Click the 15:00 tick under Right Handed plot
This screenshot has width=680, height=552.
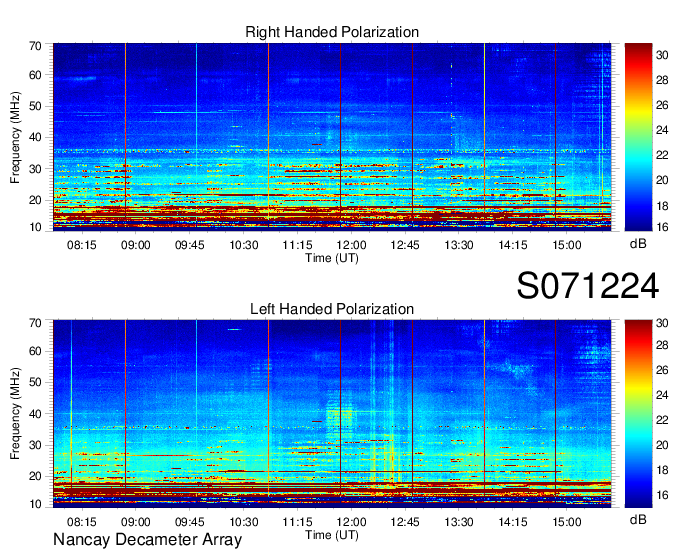coord(567,245)
